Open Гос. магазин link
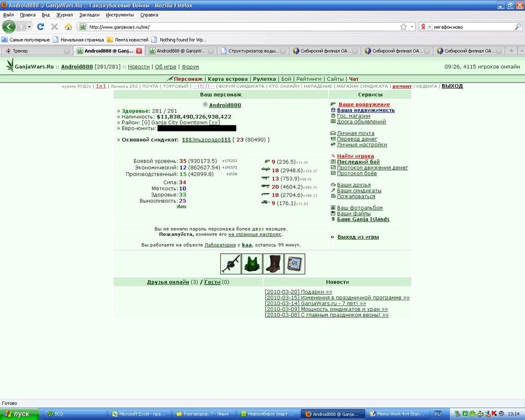Viewport: 525px width, 420px height. point(353,116)
